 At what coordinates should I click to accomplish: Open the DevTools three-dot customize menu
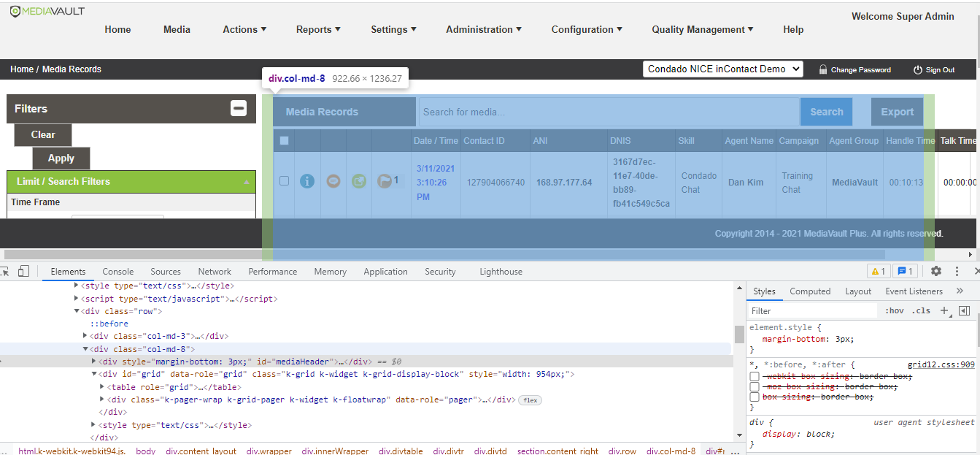(957, 271)
